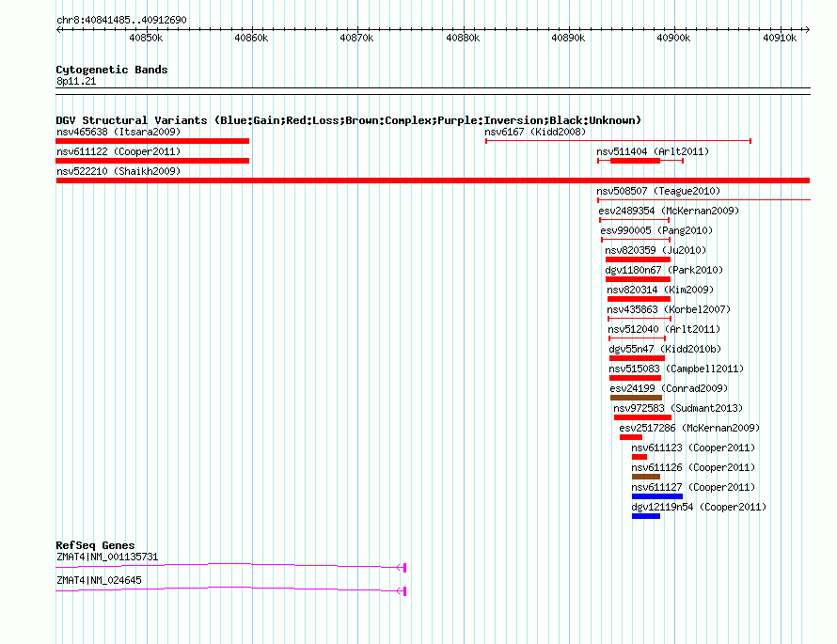
Task: Click the 40860k ruler tick label
Action: 251,38
